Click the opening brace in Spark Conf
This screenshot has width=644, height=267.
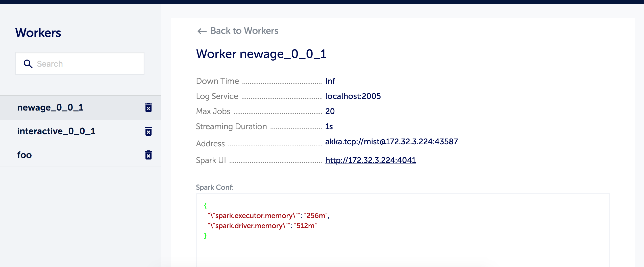205,205
